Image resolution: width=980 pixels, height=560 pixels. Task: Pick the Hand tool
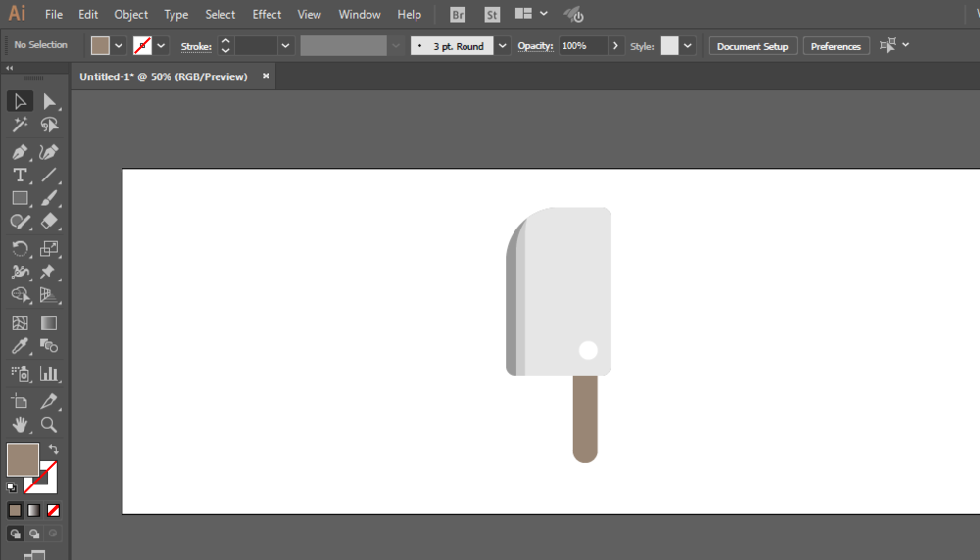tap(20, 425)
